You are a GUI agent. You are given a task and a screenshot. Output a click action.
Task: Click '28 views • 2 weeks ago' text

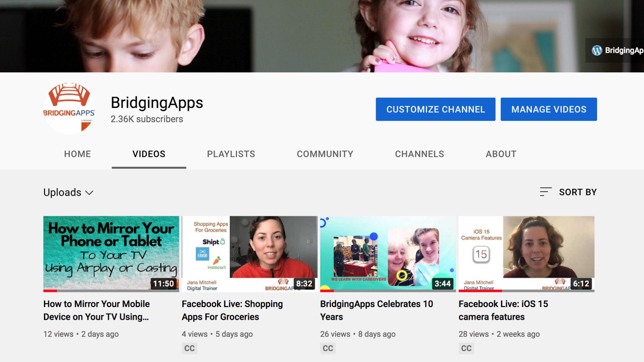[499, 334]
